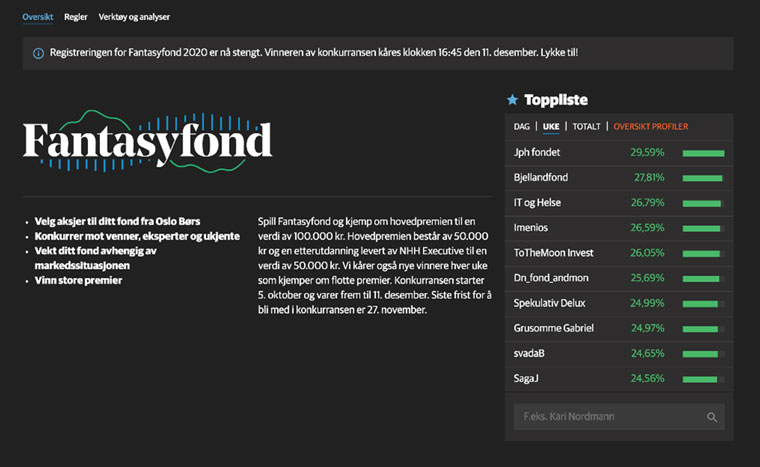Click the 26,59% return value
The height and width of the screenshot is (467, 760).
(648, 228)
